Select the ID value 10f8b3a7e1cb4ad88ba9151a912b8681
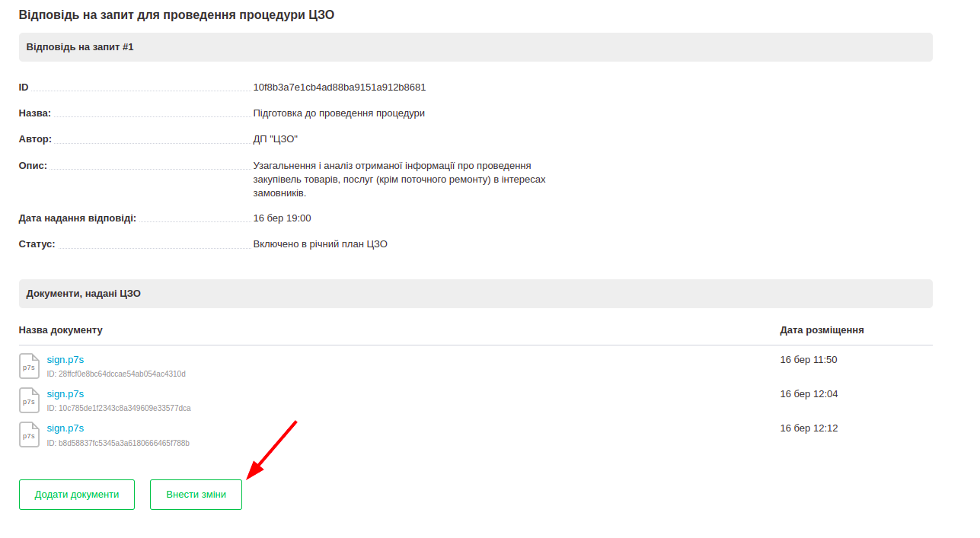Image resolution: width=980 pixels, height=538 pixels. point(340,88)
